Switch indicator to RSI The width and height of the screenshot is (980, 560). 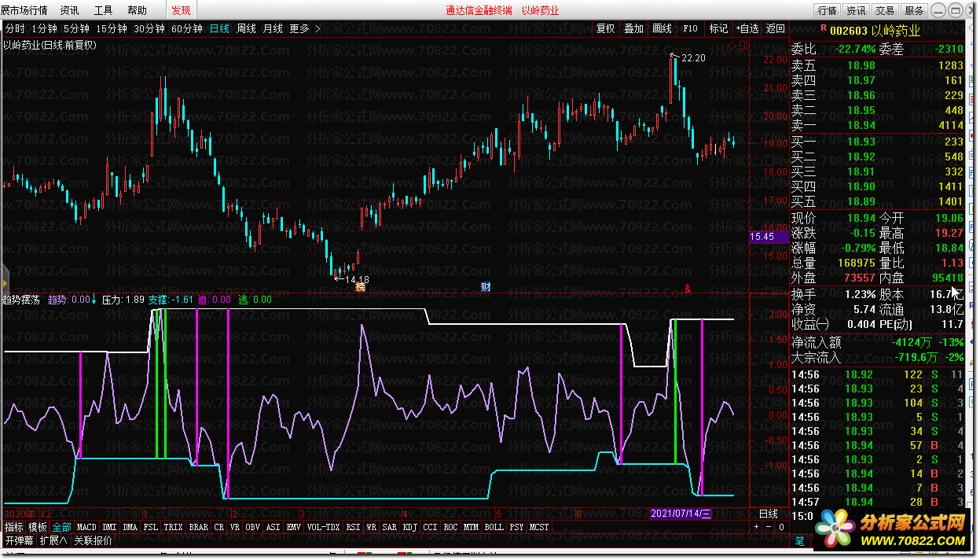tap(354, 527)
